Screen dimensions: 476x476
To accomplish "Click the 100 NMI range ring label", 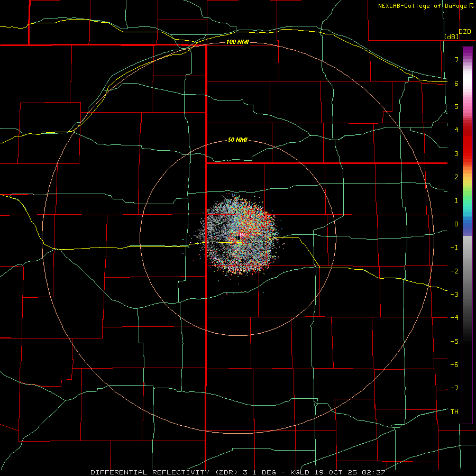I will [x=237, y=42].
